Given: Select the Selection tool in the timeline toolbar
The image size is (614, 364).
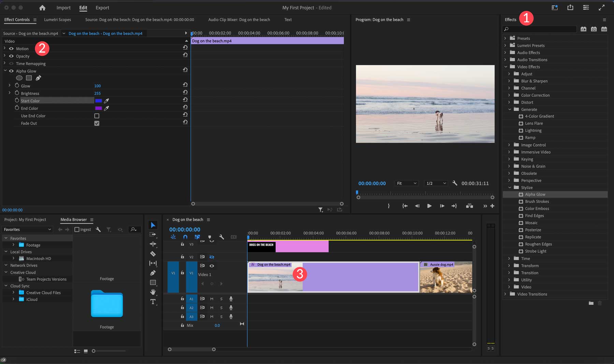Looking at the screenshot, I should 153,225.
